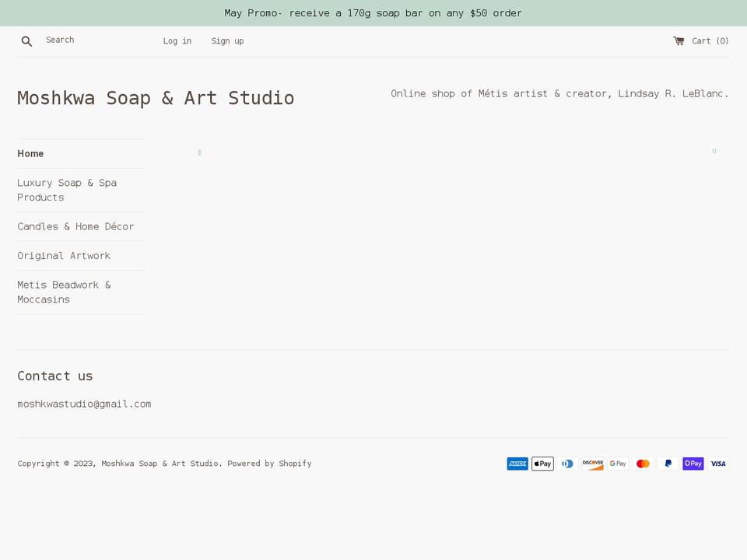Viewport: 747px width, 560px height.
Task: Click the American Express payment icon
Action: click(517, 464)
